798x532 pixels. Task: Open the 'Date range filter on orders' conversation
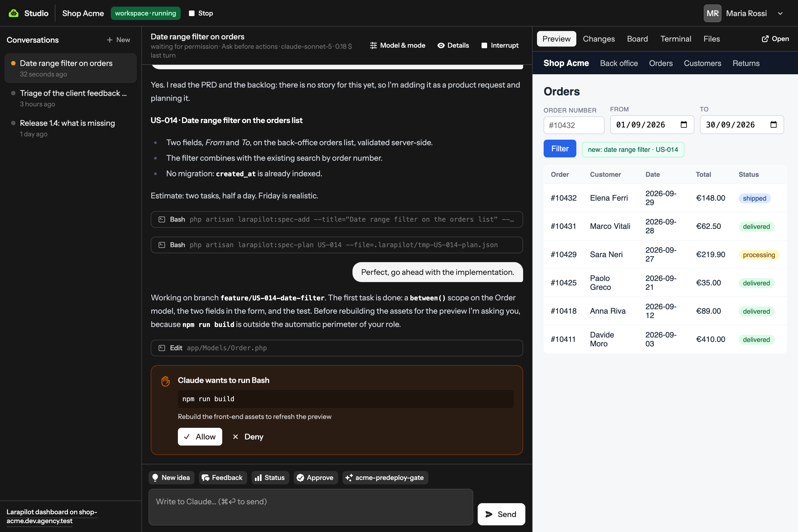click(71, 68)
